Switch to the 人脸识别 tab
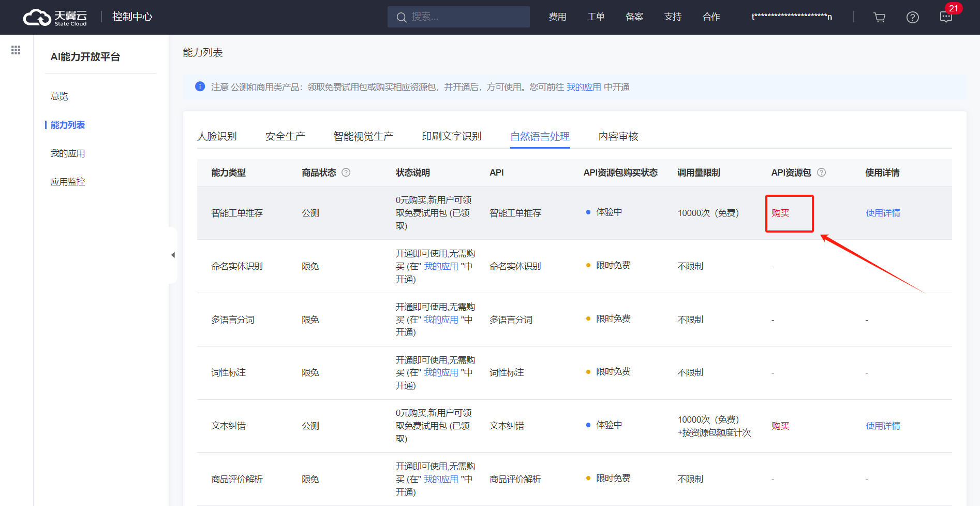 pyautogui.click(x=217, y=136)
